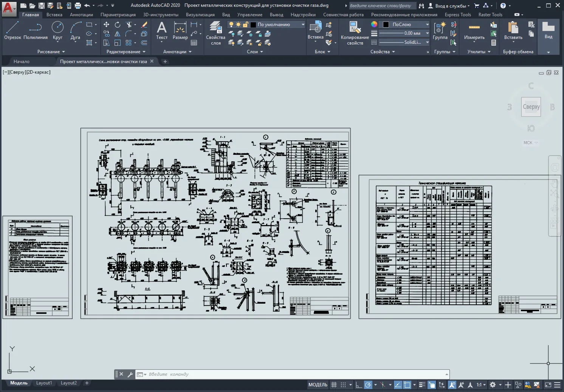
Task: Select the Полилиния polyline tool
Action: click(36, 30)
